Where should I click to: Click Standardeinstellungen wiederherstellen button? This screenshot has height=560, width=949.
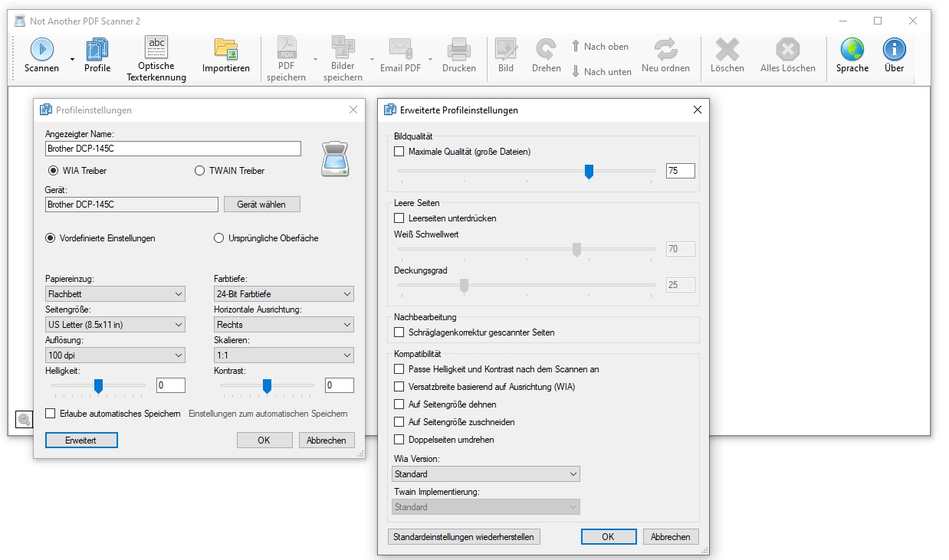[x=464, y=537]
